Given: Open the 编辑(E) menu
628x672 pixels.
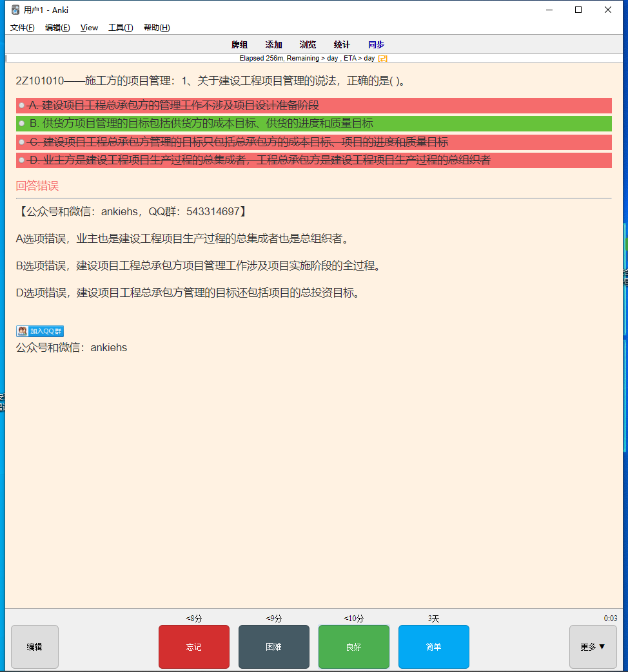Looking at the screenshot, I should (57, 28).
